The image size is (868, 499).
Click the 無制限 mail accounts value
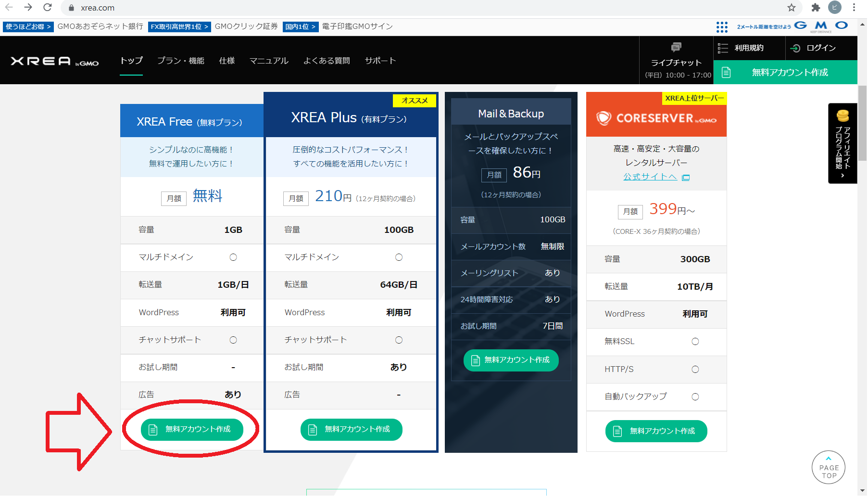[553, 246]
